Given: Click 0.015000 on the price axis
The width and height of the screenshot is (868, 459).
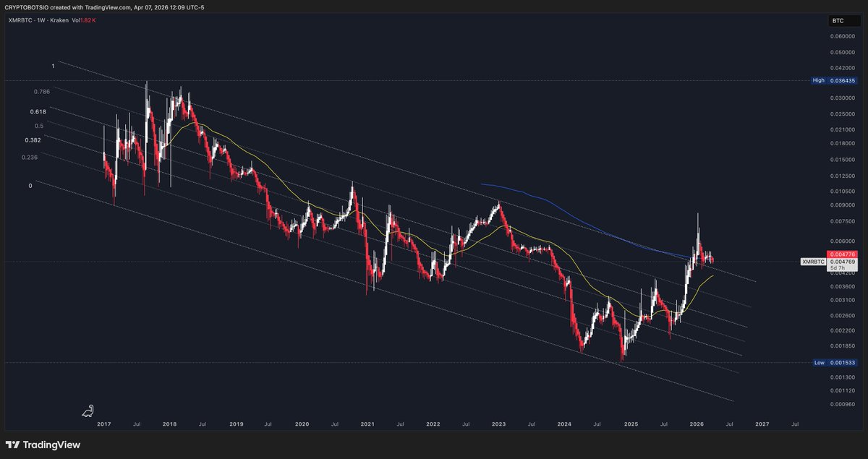Looking at the screenshot, I should tap(841, 159).
